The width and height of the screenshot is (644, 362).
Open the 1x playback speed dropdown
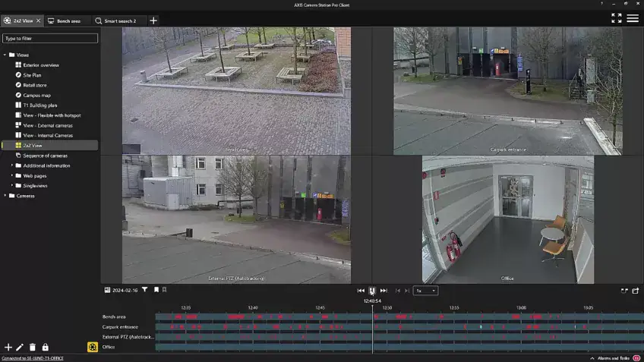(x=425, y=291)
